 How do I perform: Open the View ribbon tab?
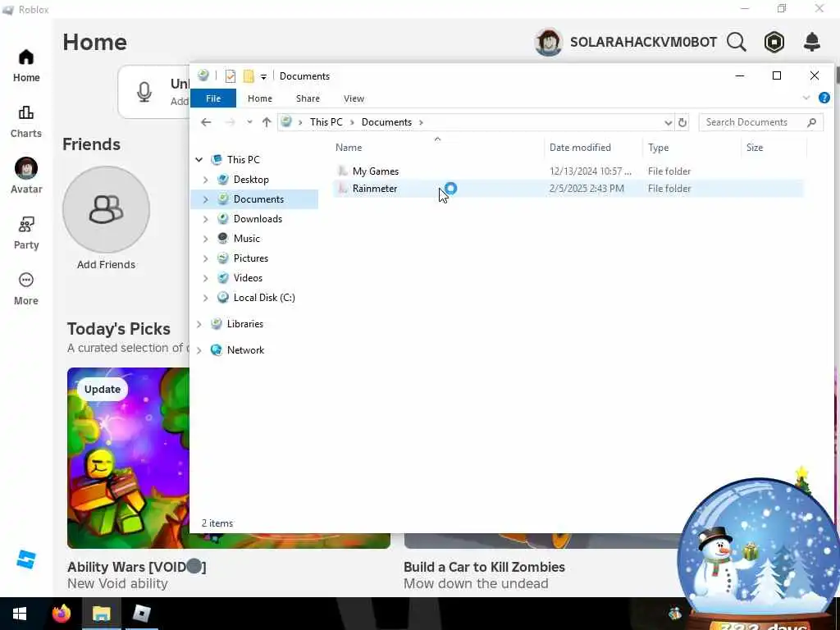click(x=354, y=98)
